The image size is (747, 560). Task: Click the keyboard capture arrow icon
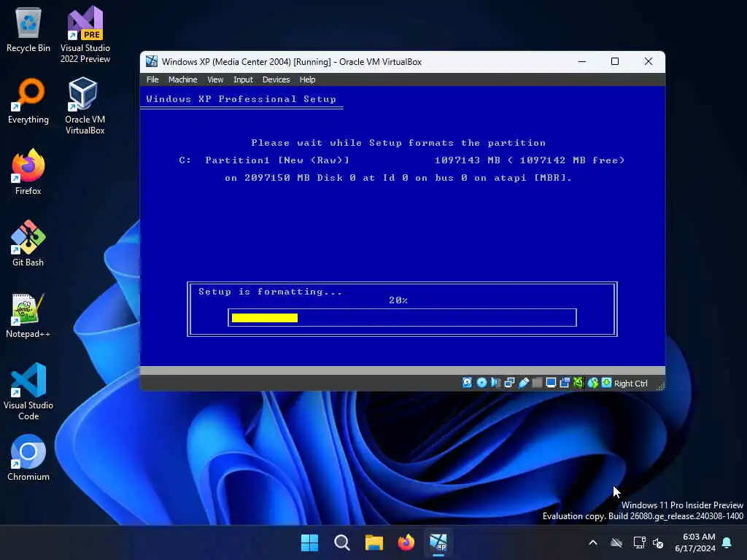coord(606,383)
